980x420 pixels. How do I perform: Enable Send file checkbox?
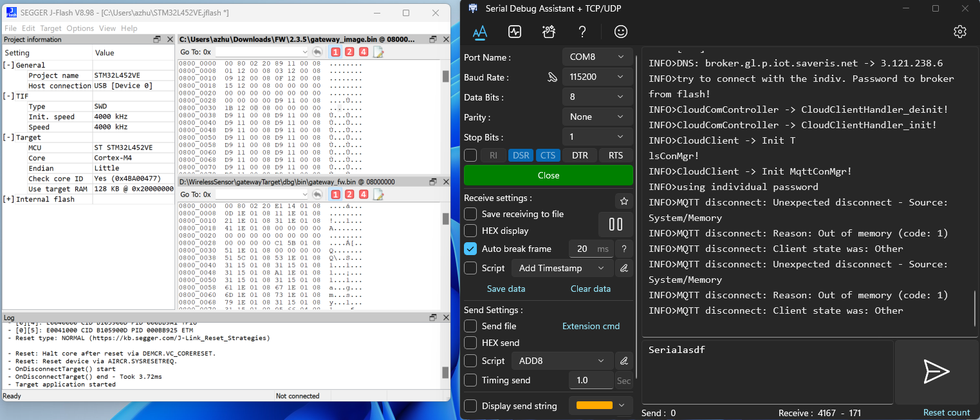tap(470, 326)
